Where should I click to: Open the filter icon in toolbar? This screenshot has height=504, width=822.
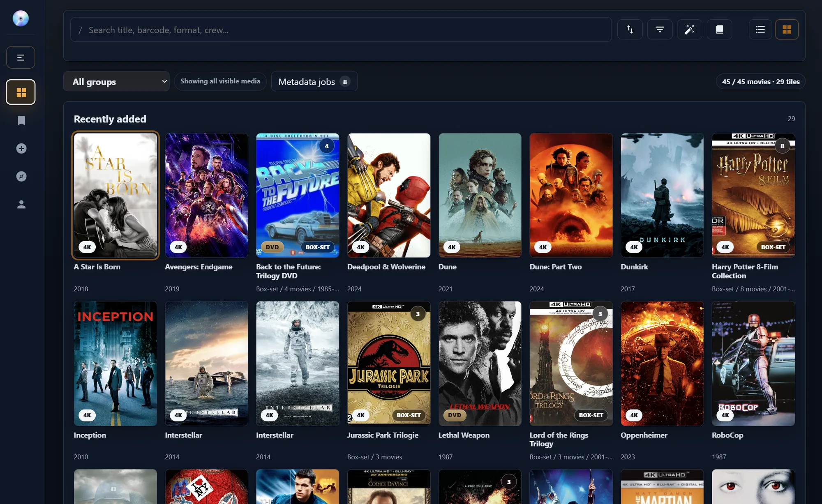click(x=660, y=30)
